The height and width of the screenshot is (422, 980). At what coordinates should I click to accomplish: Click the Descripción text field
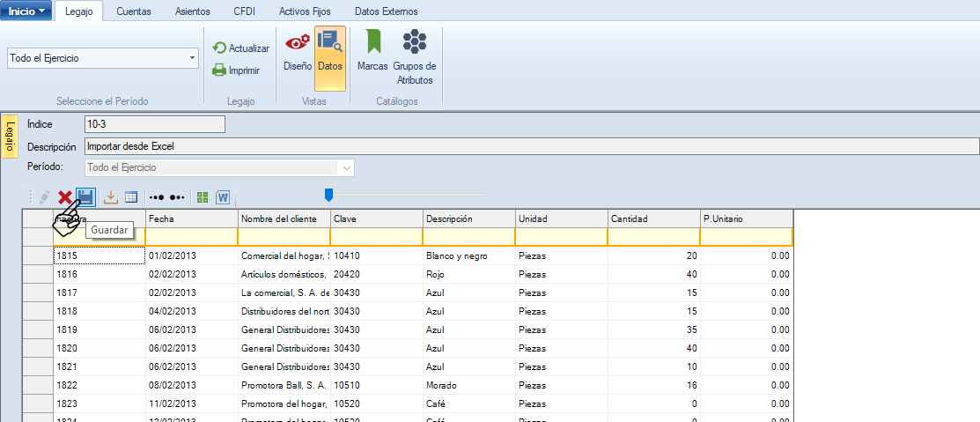pos(528,146)
